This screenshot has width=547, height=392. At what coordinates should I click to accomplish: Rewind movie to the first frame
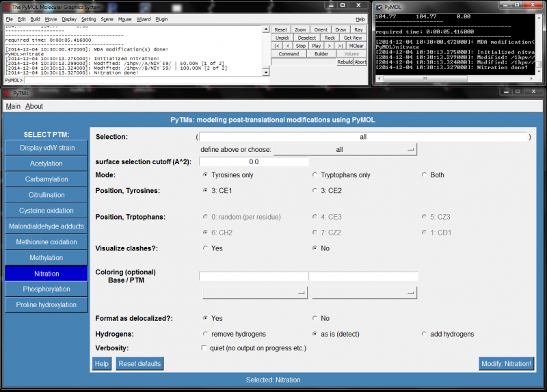click(x=276, y=46)
